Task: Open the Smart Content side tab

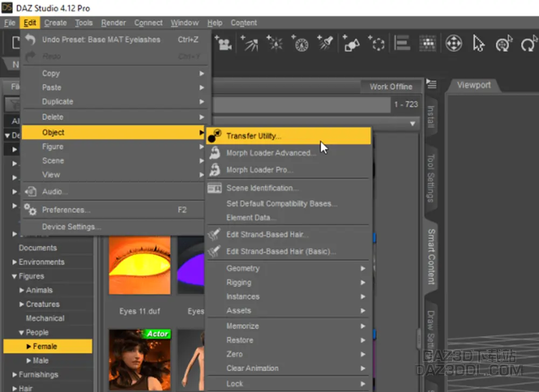Action: point(431,257)
